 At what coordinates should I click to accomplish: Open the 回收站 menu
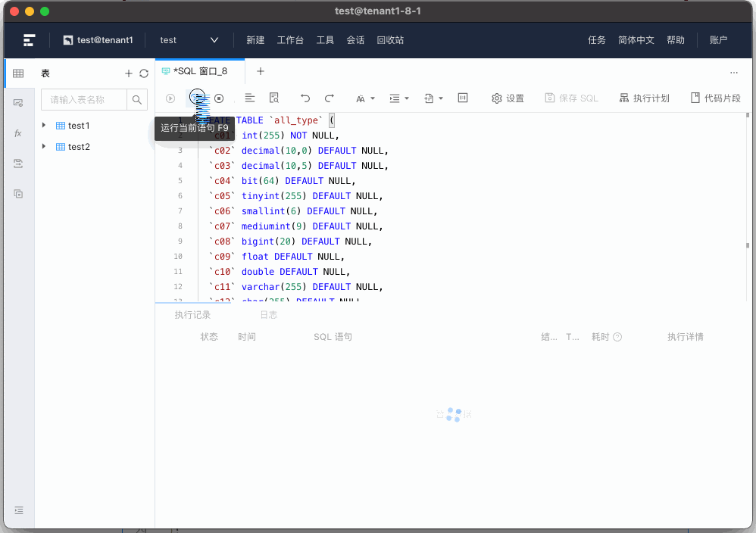pyautogui.click(x=390, y=40)
